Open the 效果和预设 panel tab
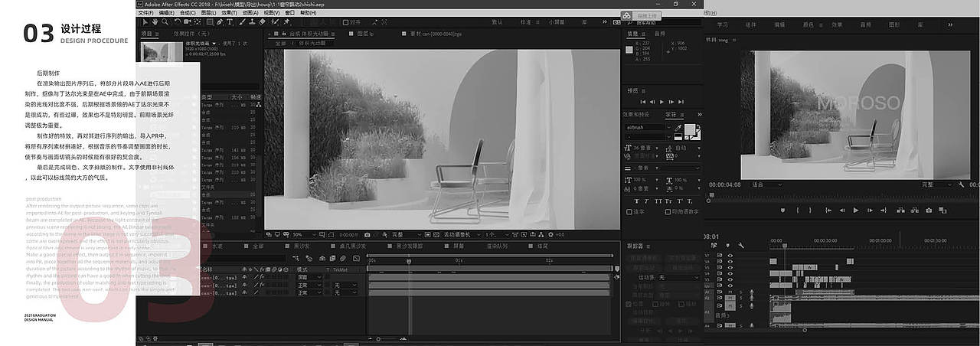The image size is (980, 346). click(637, 113)
